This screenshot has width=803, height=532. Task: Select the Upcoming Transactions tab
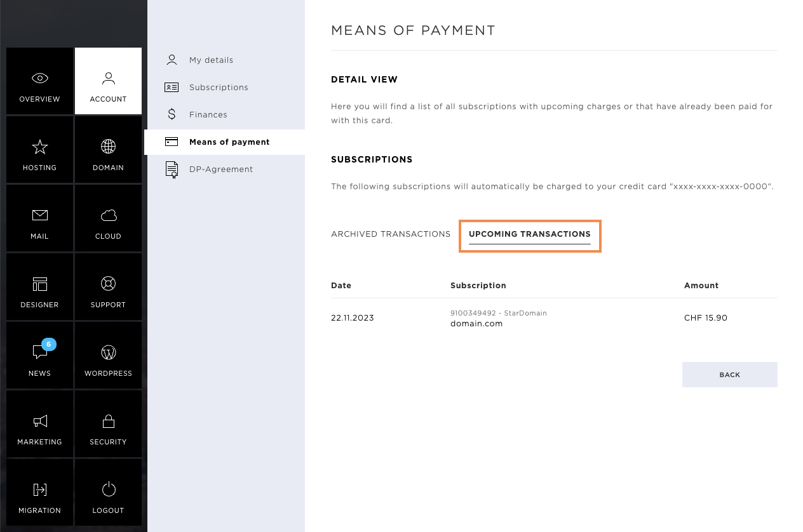click(530, 234)
